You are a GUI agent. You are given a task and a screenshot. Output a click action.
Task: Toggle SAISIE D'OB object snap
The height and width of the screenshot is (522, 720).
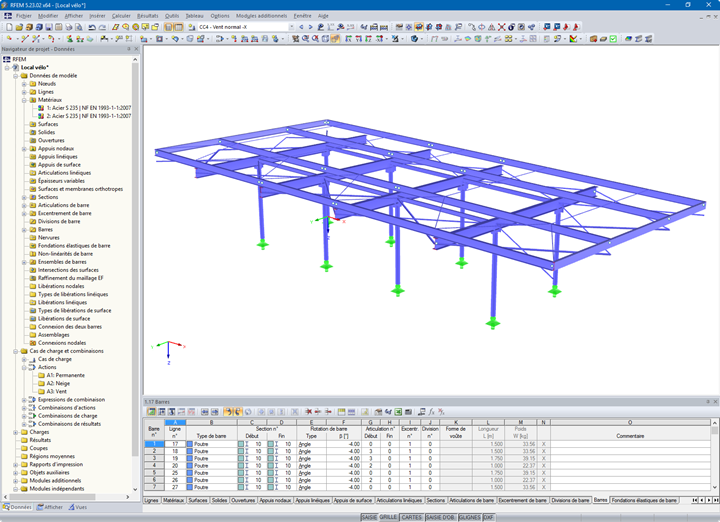point(440,517)
